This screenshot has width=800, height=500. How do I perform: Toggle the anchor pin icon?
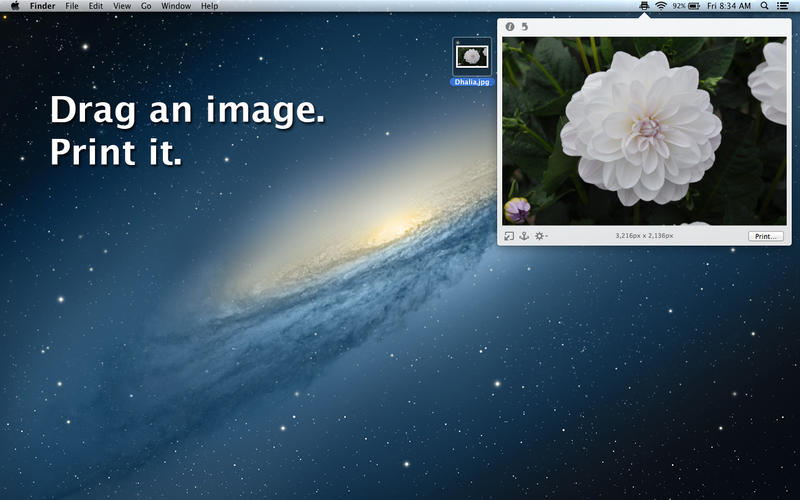(524, 236)
